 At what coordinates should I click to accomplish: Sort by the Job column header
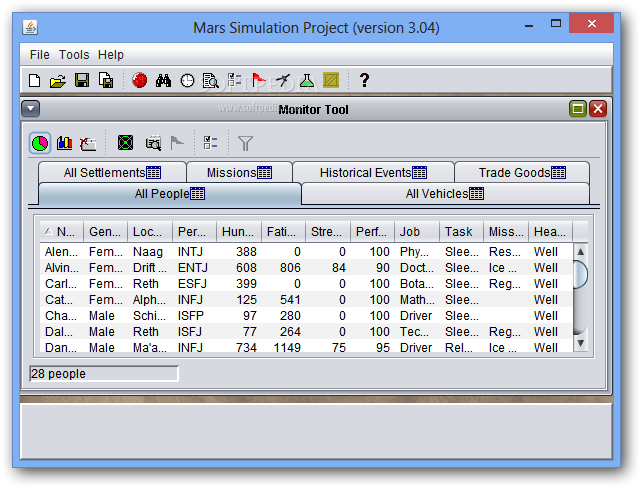(417, 232)
